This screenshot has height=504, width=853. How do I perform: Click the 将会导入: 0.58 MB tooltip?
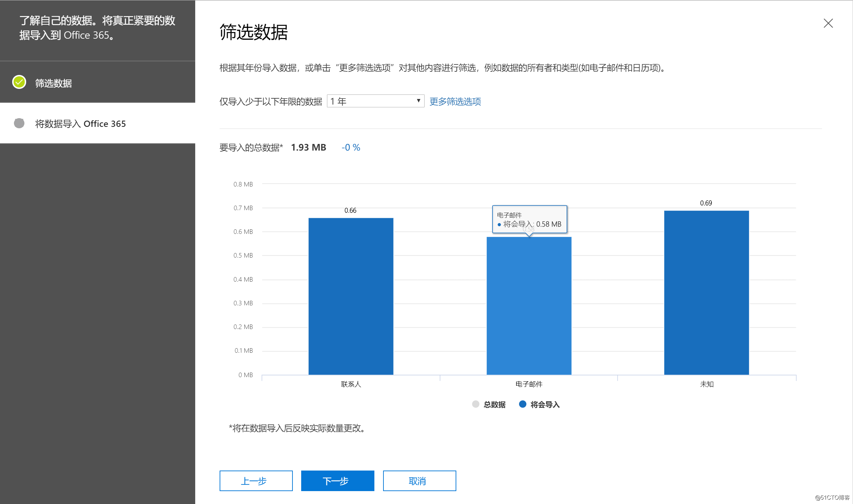pyautogui.click(x=530, y=219)
